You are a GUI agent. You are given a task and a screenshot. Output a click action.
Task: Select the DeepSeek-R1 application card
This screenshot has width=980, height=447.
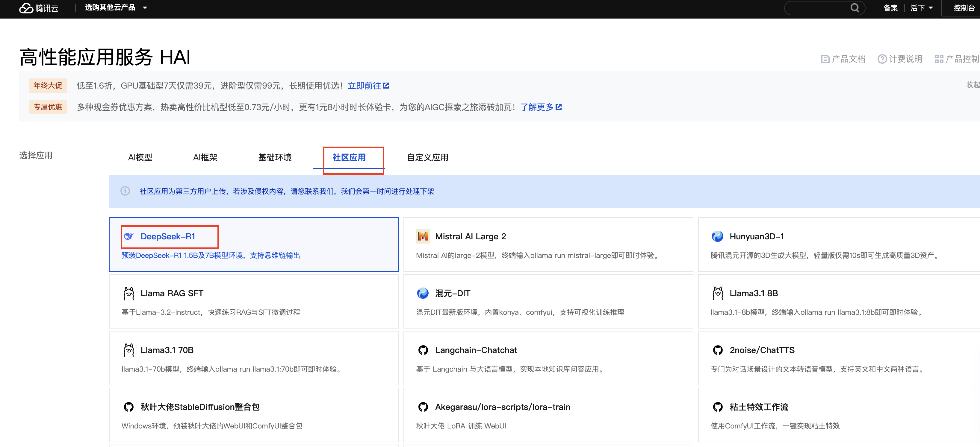[x=254, y=244]
